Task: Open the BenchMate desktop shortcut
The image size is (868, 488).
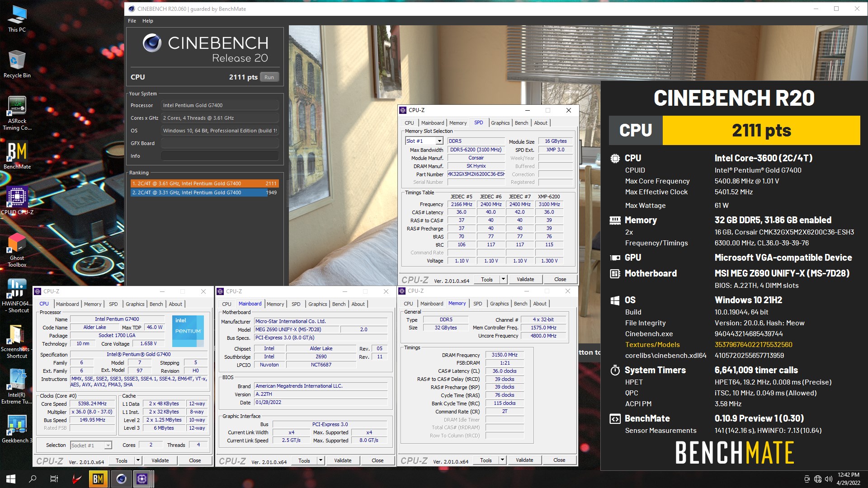Action: pyautogui.click(x=17, y=156)
